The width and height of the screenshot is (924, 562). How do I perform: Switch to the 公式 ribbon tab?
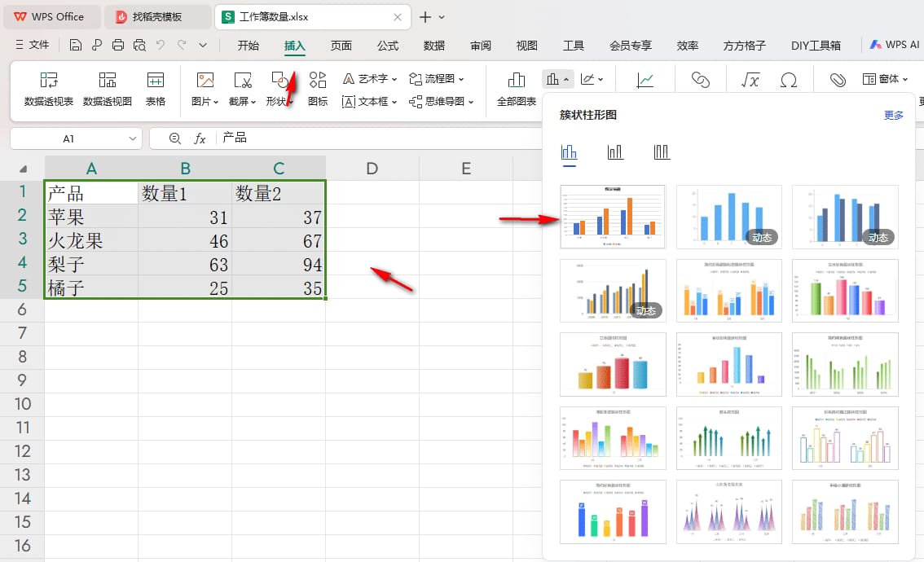387,46
